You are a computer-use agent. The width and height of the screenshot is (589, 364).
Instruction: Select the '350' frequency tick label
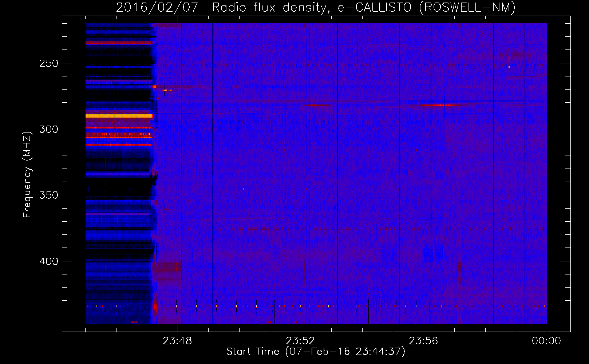[x=49, y=195]
